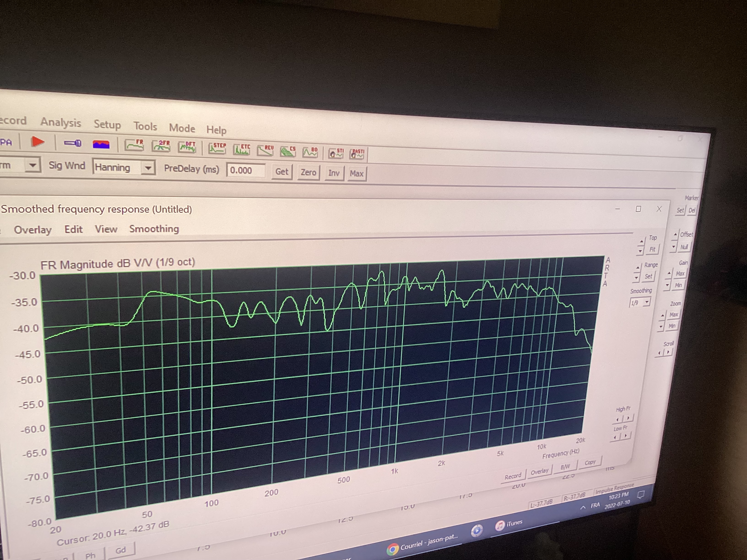
Task: Click the Low Fr right arrow
Action: click(x=626, y=436)
